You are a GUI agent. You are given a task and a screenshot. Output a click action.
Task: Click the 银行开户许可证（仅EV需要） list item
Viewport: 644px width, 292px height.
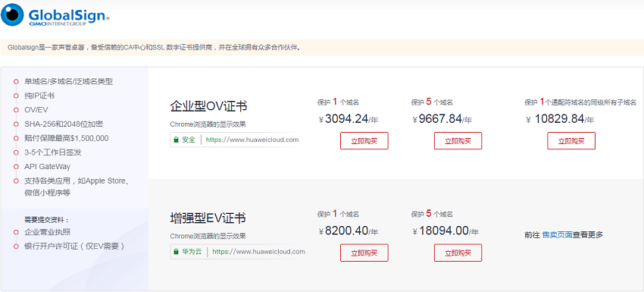point(74,246)
